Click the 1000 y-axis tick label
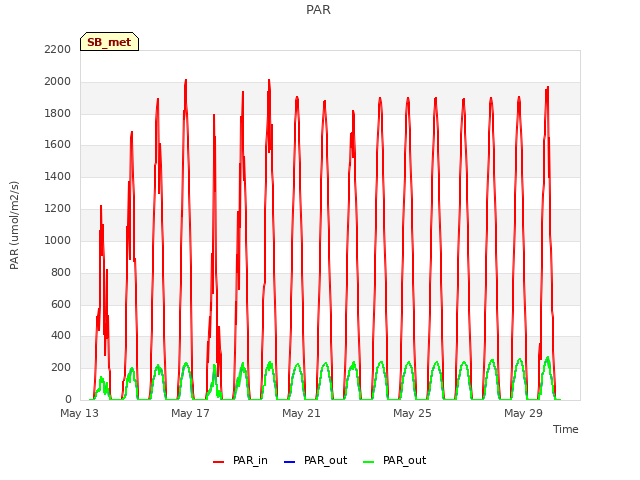The height and width of the screenshot is (480, 640). click(x=58, y=240)
